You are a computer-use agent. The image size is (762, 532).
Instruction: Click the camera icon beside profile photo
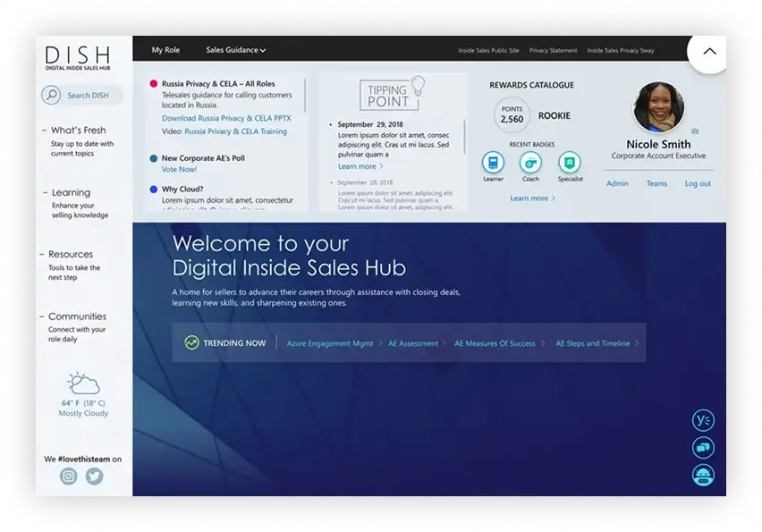pyautogui.click(x=696, y=131)
